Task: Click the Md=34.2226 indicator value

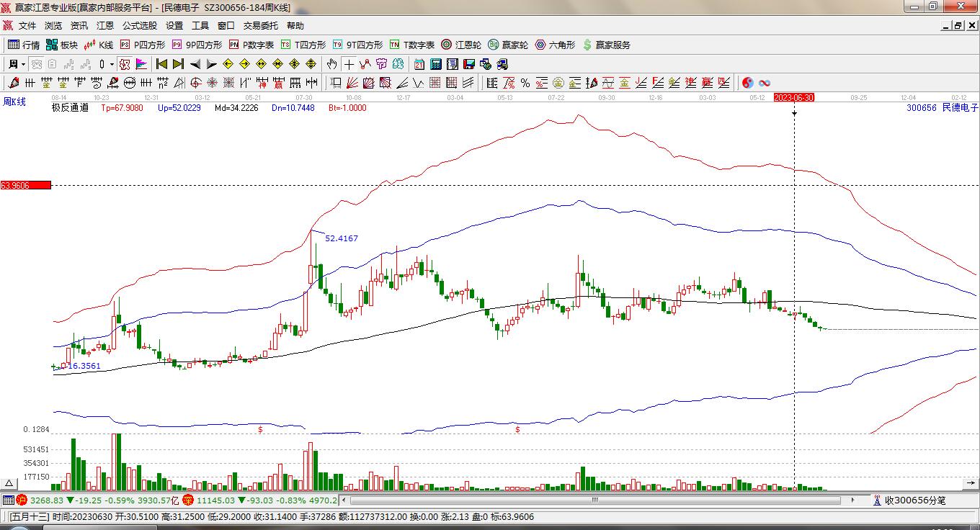Action: pos(236,108)
